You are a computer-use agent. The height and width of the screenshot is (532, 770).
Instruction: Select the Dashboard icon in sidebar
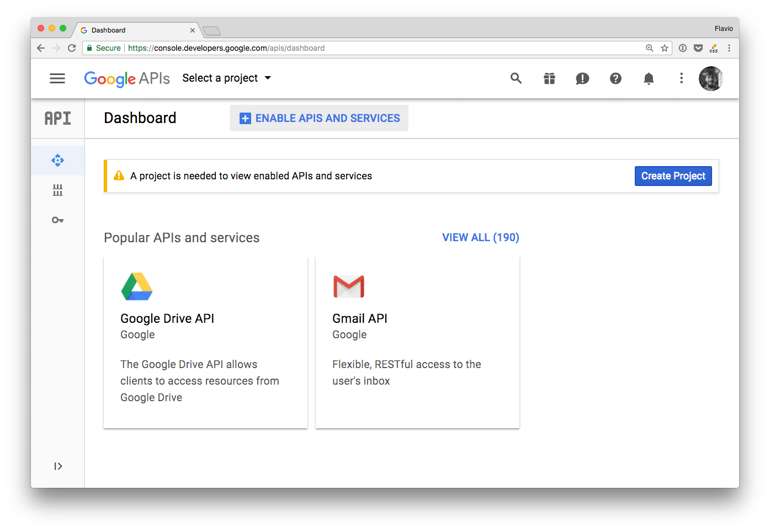(57, 161)
